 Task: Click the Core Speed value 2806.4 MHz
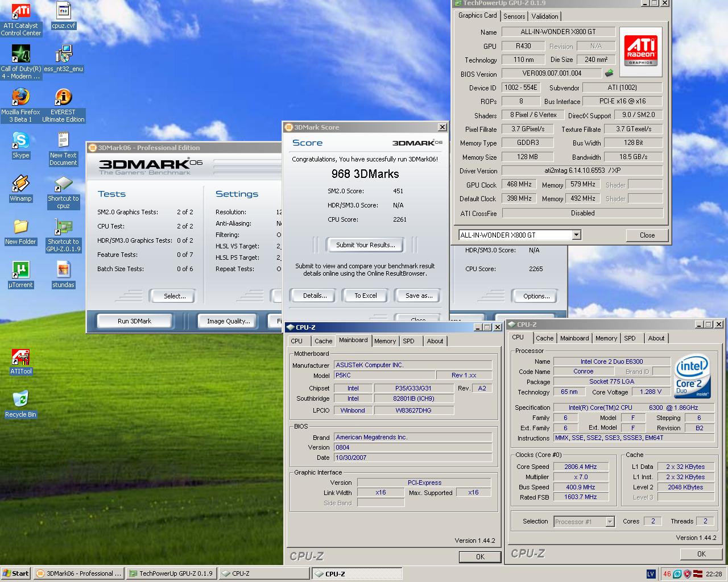(x=581, y=467)
